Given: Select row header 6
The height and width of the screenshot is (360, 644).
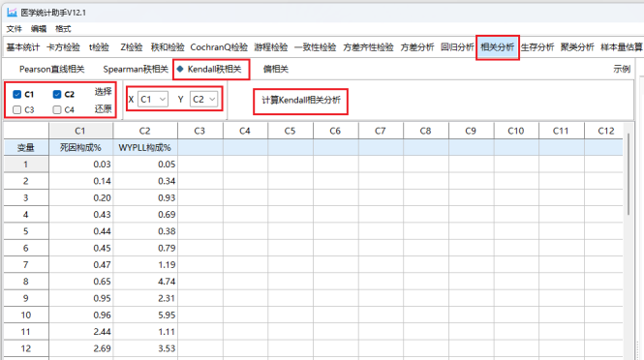Looking at the screenshot, I should pyautogui.click(x=26, y=248).
